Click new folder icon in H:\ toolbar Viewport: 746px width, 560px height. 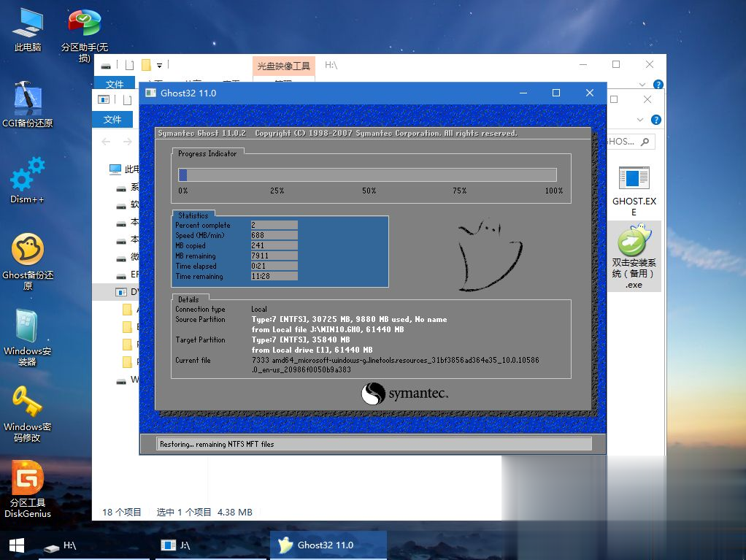click(x=147, y=65)
